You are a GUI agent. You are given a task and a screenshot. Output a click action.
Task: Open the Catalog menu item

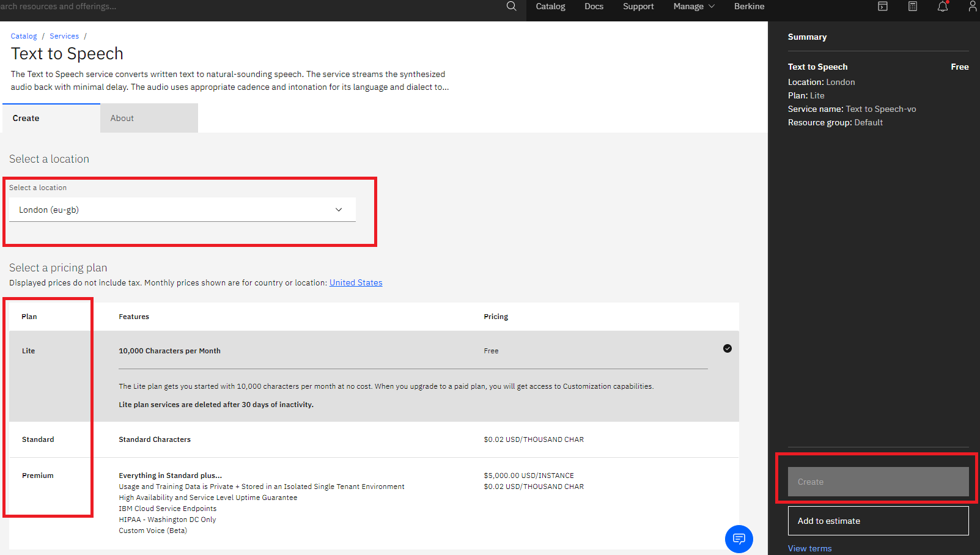(550, 6)
